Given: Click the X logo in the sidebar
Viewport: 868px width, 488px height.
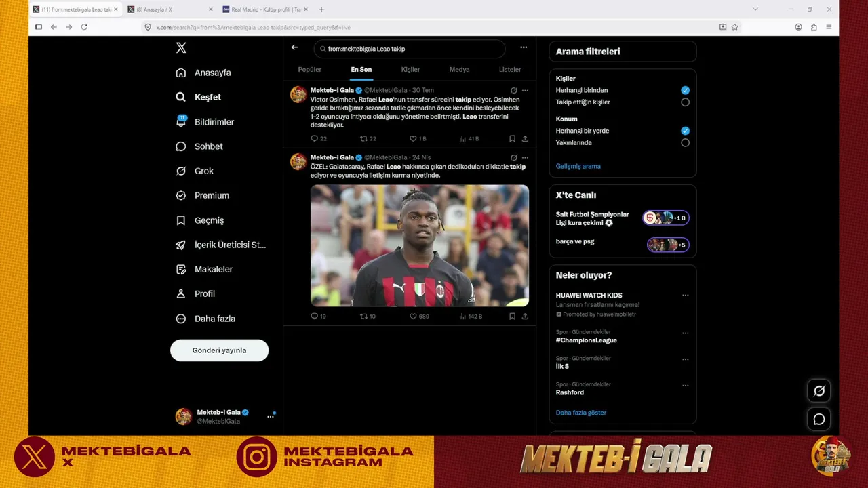Looking at the screenshot, I should [181, 48].
